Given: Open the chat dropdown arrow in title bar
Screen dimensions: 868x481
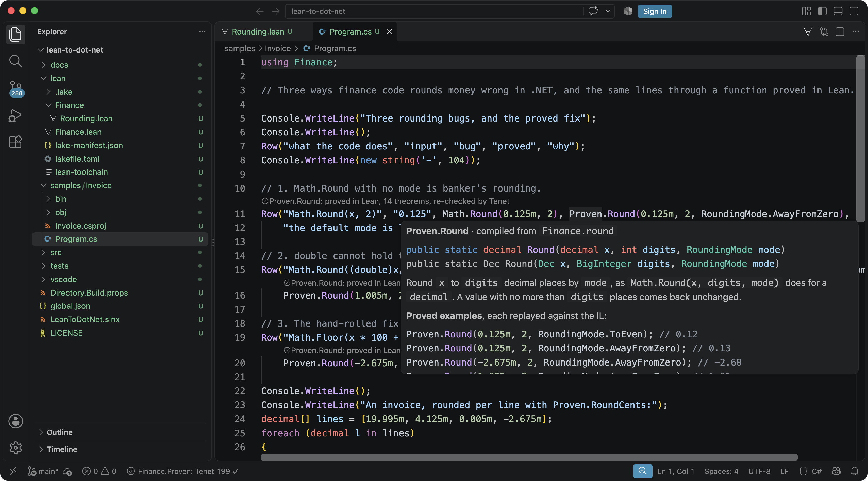Looking at the screenshot, I should pos(608,11).
